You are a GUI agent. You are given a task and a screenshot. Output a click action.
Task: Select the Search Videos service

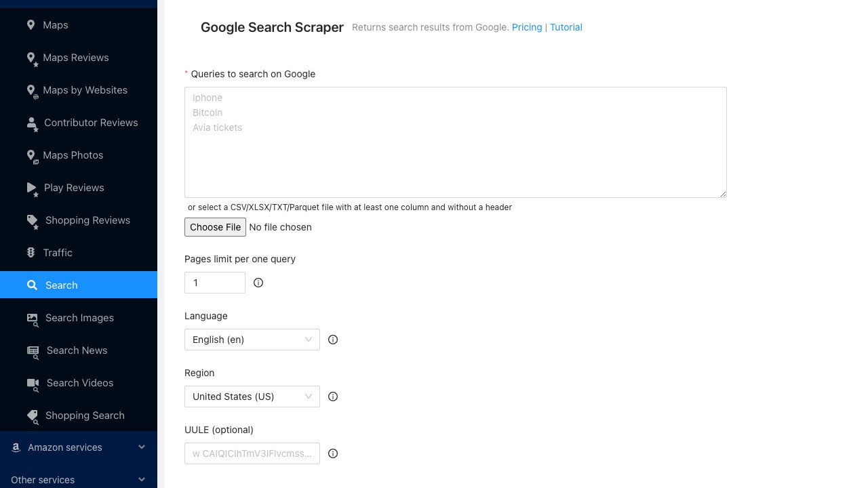(x=79, y=383)
